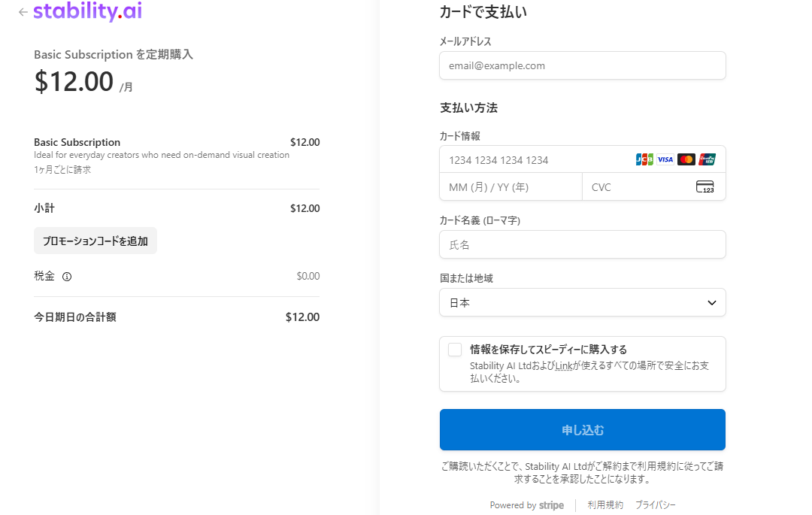Click the stability.ai logo
The height and width of the screenshot is (515, 812).
point(87,11)
